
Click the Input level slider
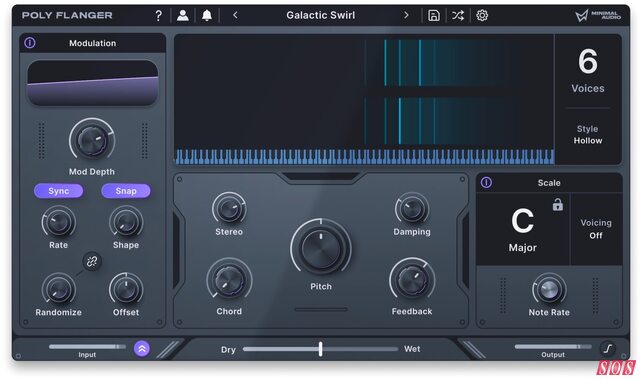[x=87, y=346]
